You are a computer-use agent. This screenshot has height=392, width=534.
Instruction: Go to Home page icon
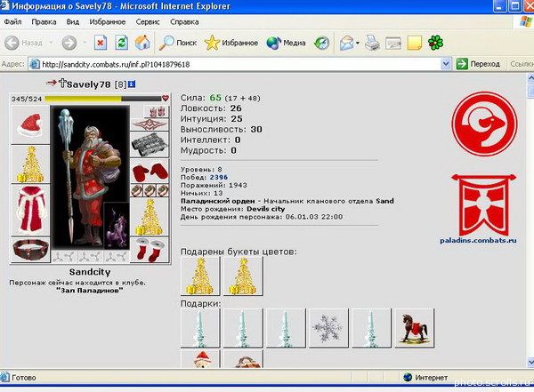tap(142, 43)
